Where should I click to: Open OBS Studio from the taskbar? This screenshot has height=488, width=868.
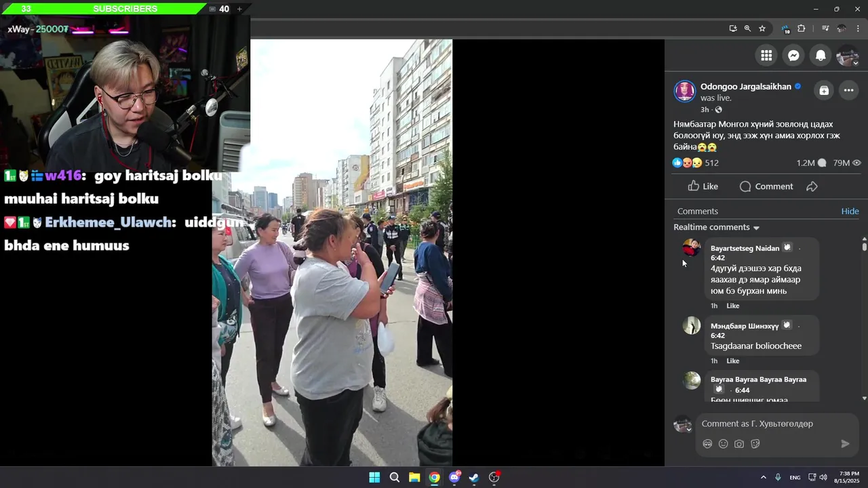[494, 477]
